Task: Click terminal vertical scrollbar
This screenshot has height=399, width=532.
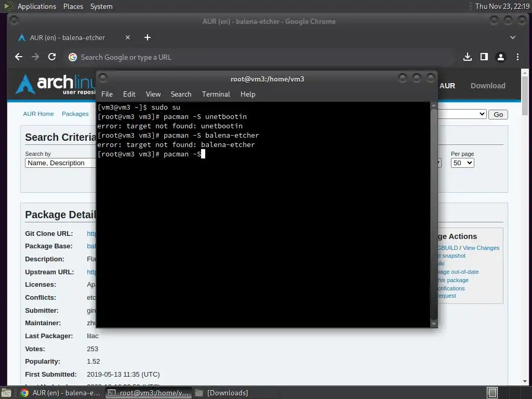Action: (434, 215)
